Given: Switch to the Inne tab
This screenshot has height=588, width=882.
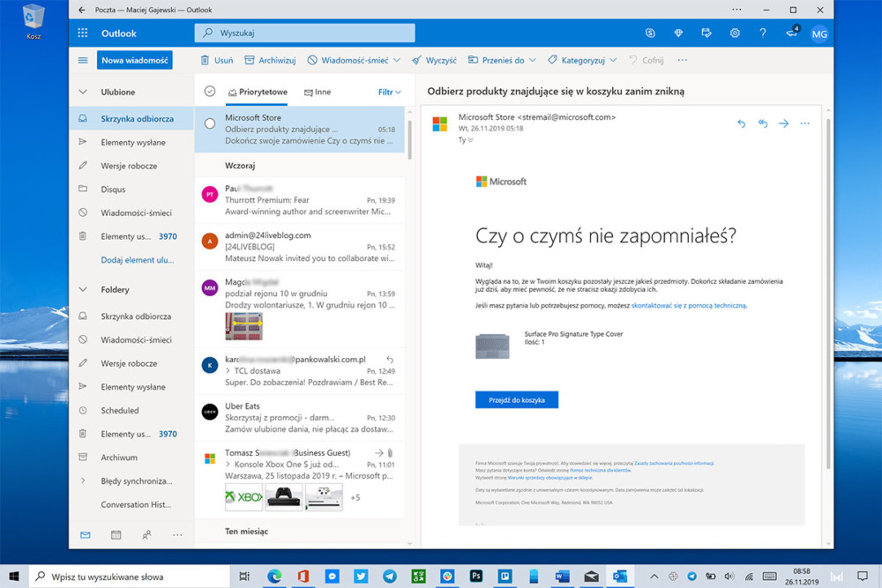Looking at the screenshot, I should 318,93.
